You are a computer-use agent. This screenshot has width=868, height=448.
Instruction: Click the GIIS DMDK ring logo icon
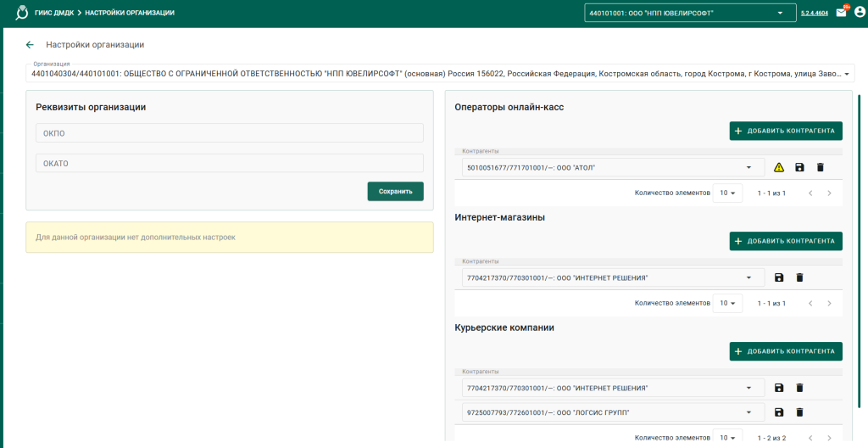[21, 12]
